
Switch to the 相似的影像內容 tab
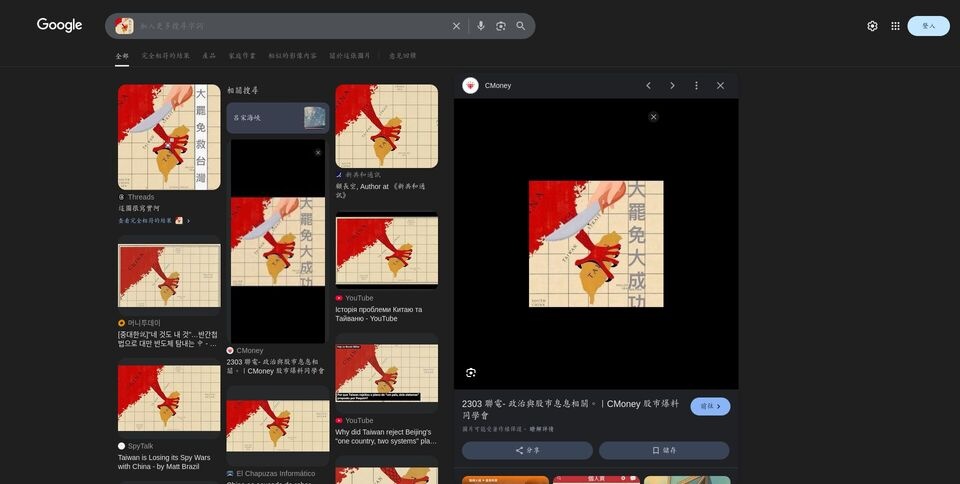(x=292, y=56)
